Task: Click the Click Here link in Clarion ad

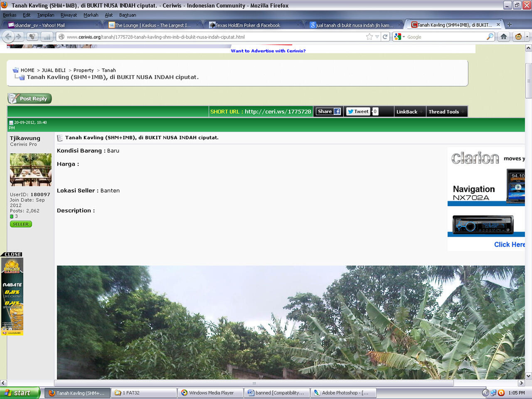Action: pos(510,244)
